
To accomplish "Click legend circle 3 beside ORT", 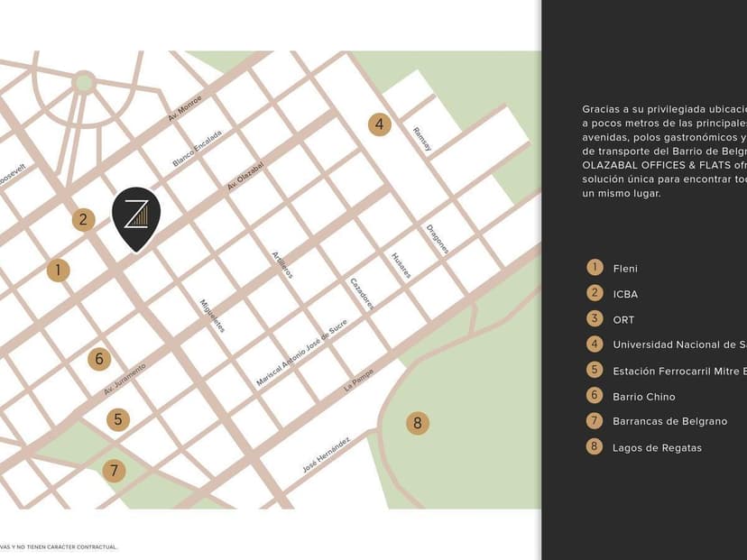I will 594,318.
